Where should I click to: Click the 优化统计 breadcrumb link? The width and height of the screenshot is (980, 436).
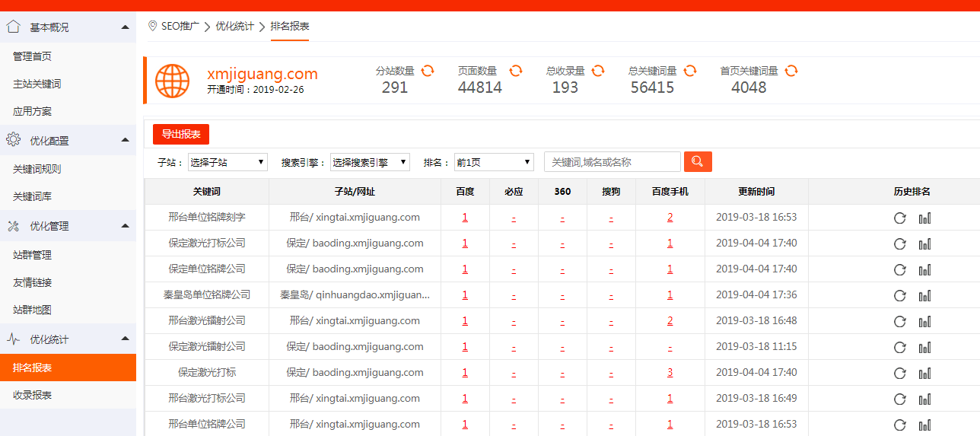234,26
